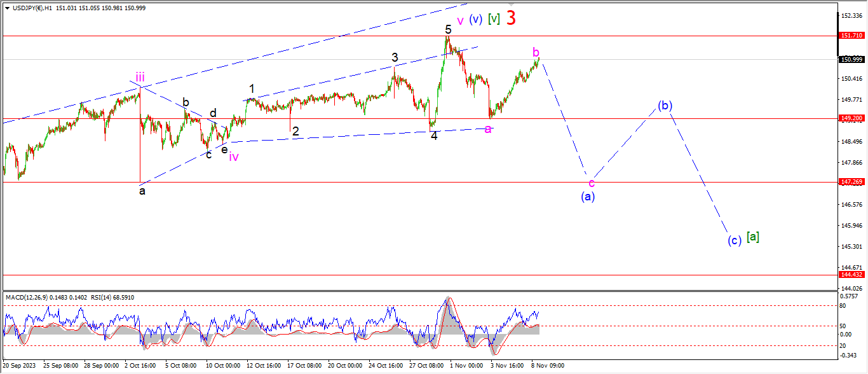Viewport: 868px width, 374px height.
Task: Click the 147.866 price axis label
Action: 851,162
